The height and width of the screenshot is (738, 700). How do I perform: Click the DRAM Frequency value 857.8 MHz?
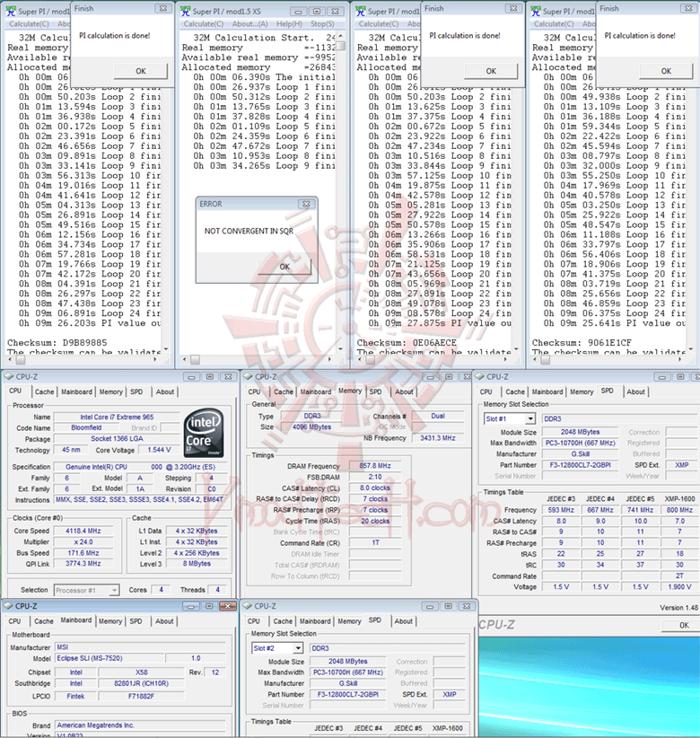click(375, 466)
